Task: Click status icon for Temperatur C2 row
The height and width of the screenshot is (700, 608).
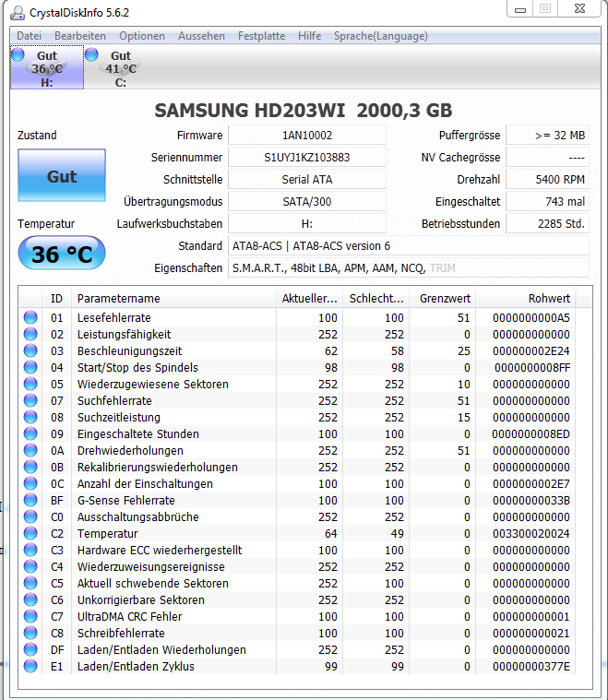Action: (30, 533)
